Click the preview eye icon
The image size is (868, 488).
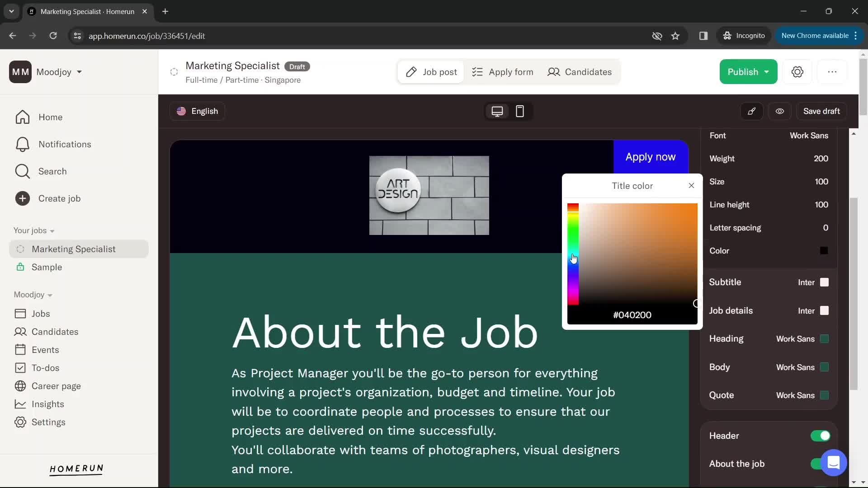click(780, 112)
